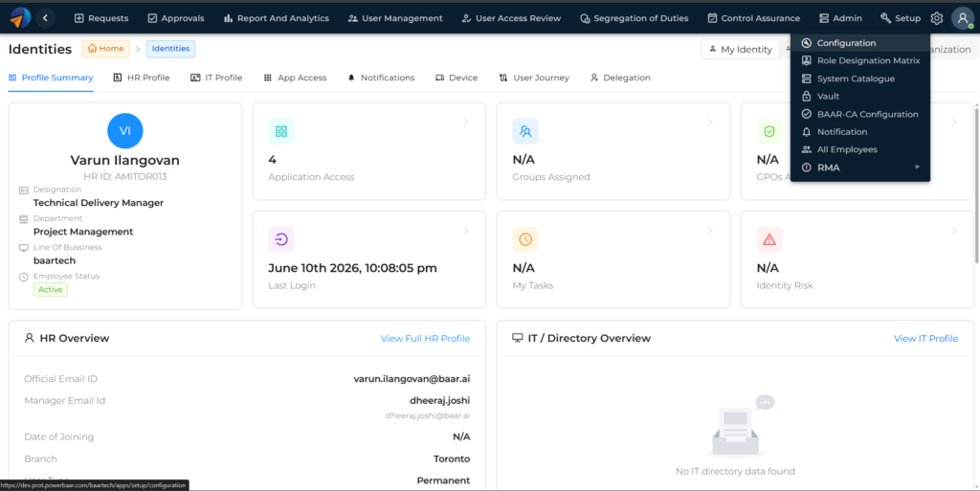
Task: Open User Management menu
Action: tap(395, 18)
